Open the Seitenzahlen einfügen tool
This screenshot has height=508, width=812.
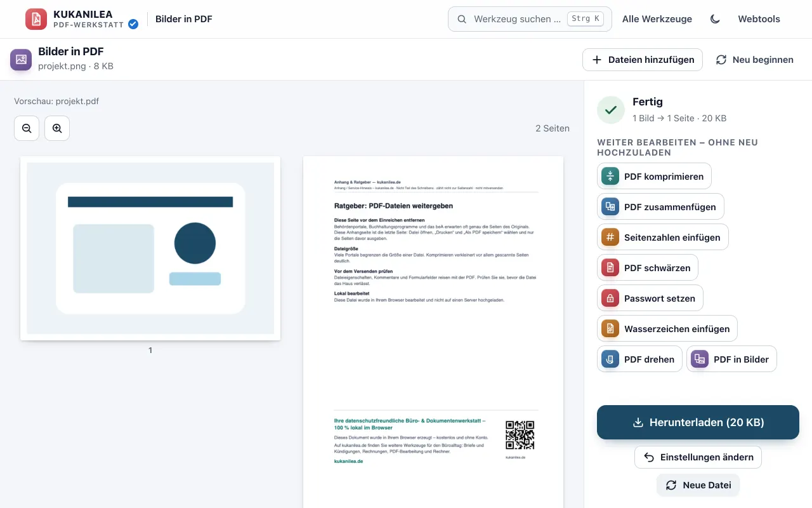click(663, 237)
